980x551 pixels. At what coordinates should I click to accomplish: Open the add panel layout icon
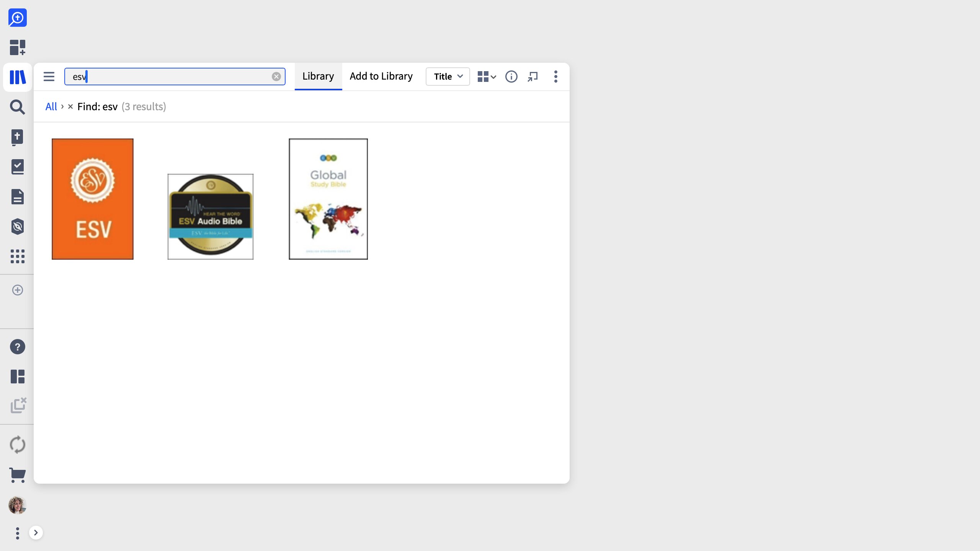click(x=18, y=47)
